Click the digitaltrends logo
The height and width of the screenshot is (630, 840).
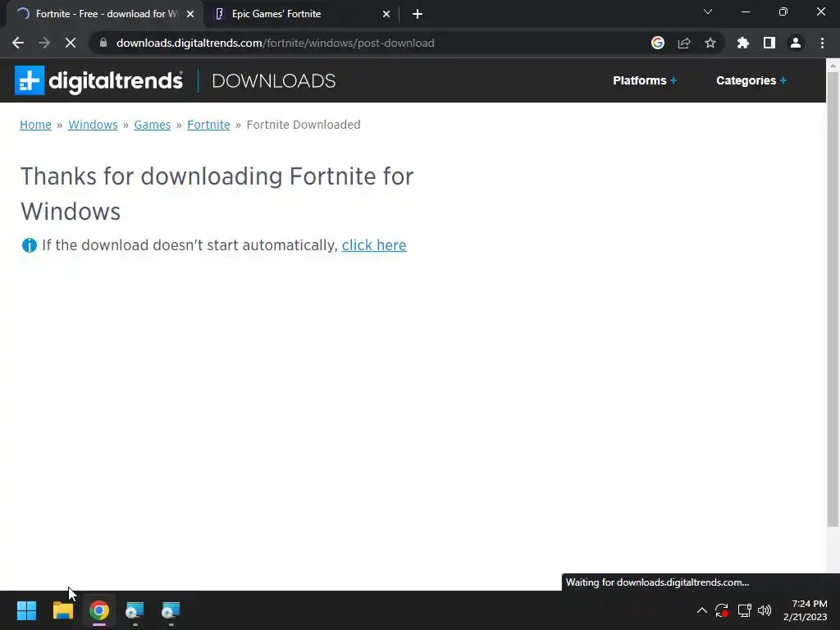click(98, 80)
